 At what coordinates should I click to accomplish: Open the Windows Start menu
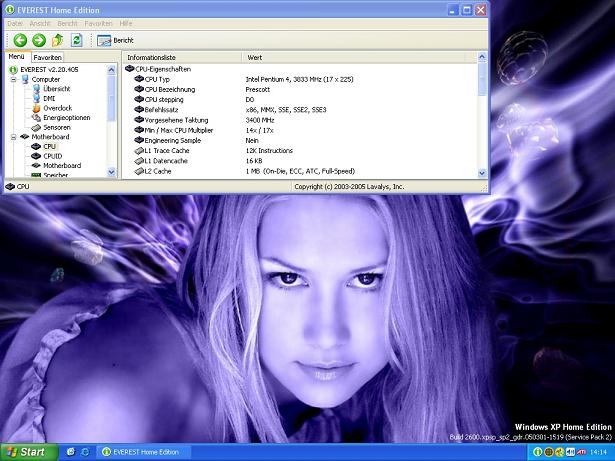29,452
